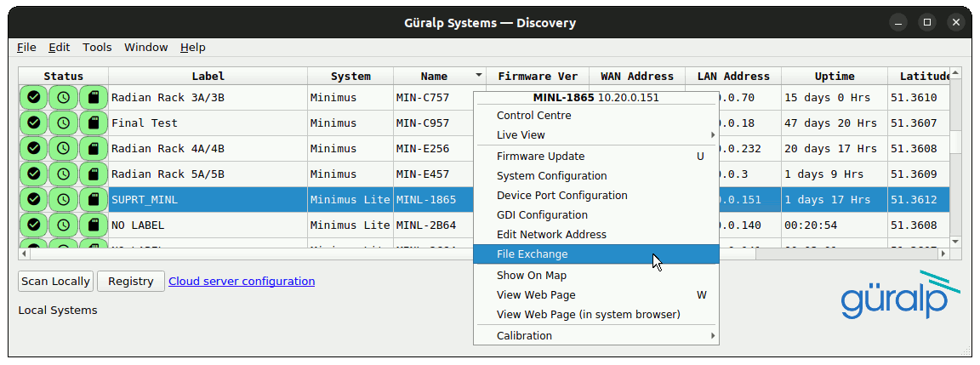
Task: Click the WAN Address column header
Action: pyautogui.click(x=637, y=77)
